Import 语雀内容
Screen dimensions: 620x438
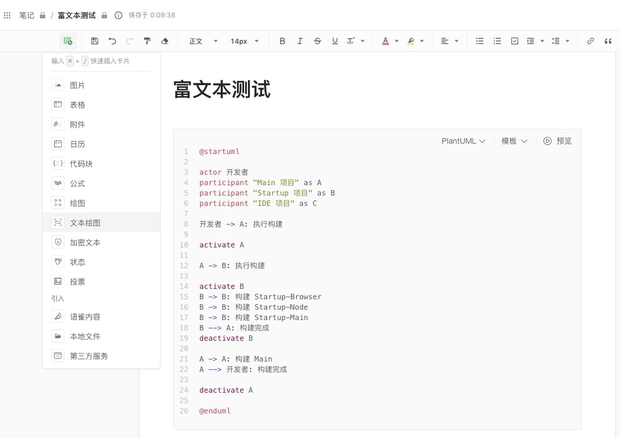coord(101,317)
